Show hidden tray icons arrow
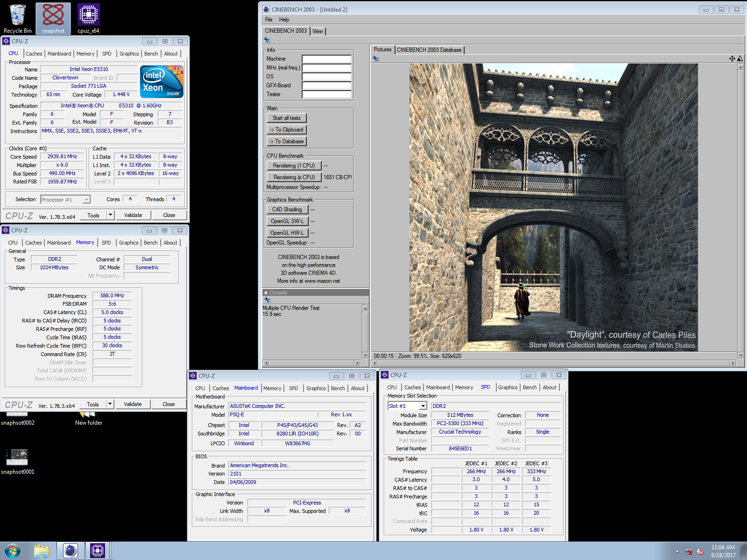 coord(677,551)
